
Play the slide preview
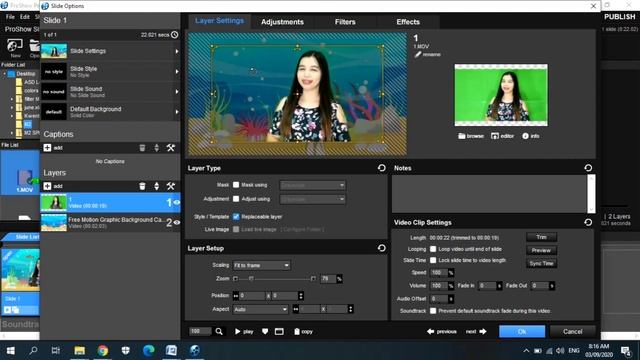(x=244, y=331)
